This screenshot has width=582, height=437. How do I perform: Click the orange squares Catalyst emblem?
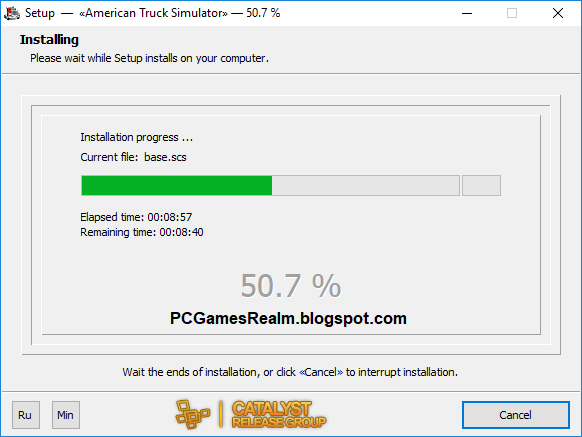pyautogui.click(x=193, y=414)
